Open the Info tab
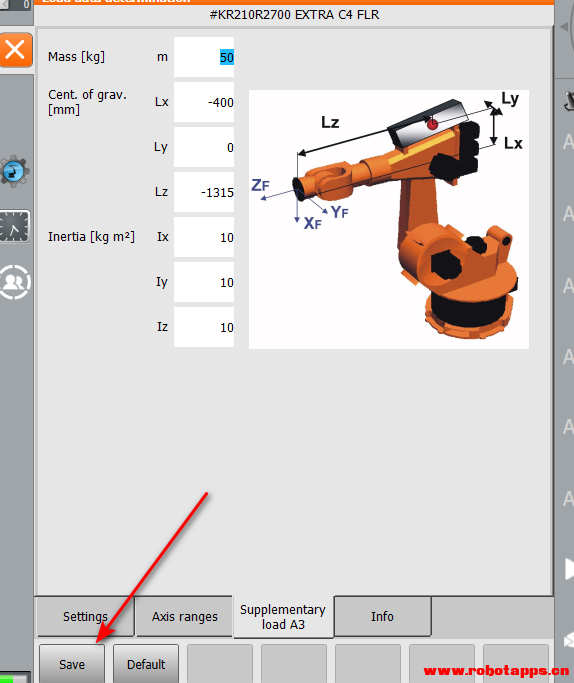The image size is (574, 683). pos(382,616)
